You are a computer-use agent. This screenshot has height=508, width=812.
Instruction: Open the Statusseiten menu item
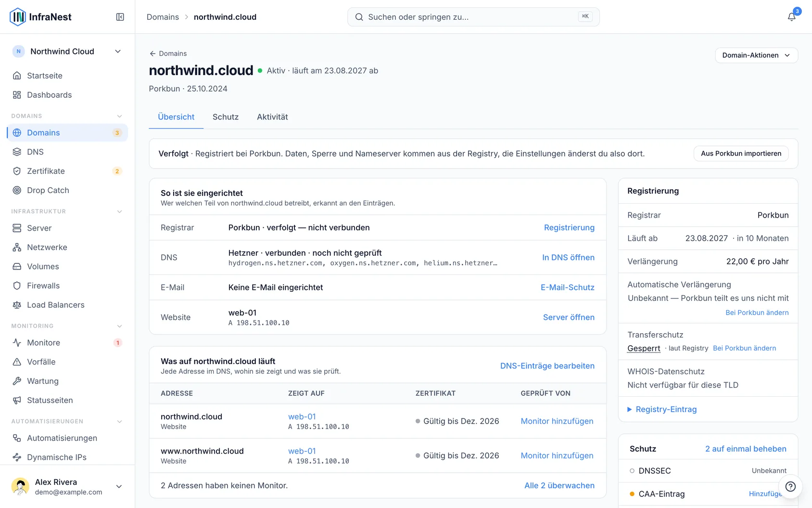(67, 400)
